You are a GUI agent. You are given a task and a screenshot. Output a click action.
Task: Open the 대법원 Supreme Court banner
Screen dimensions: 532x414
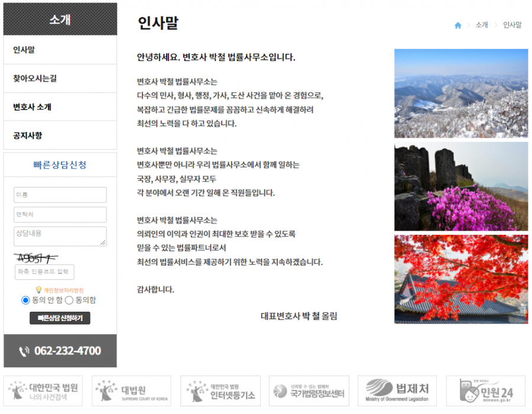[131, 391]
